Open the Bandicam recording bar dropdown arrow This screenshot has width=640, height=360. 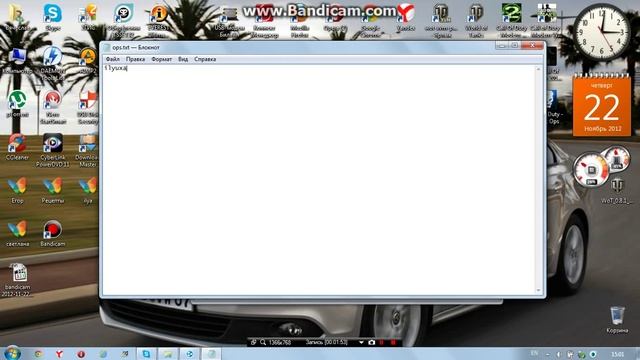[x=361, y=342]
